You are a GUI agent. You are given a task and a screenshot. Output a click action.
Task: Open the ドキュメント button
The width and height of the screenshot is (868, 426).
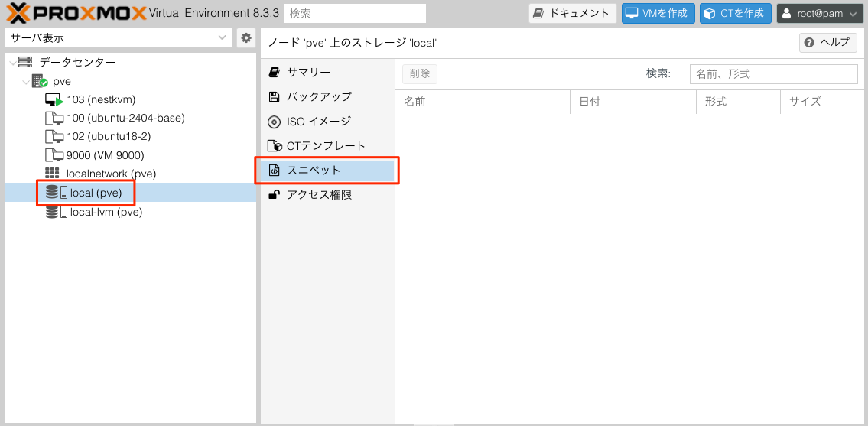tap(572, 13)
